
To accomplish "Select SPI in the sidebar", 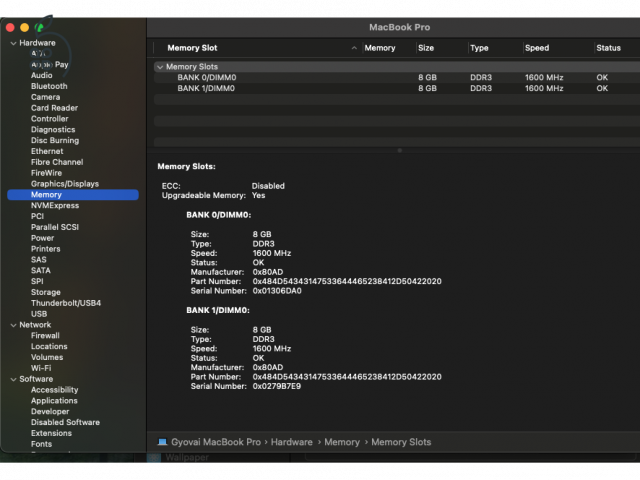I will pyautogui.click(x=37, y=281).
